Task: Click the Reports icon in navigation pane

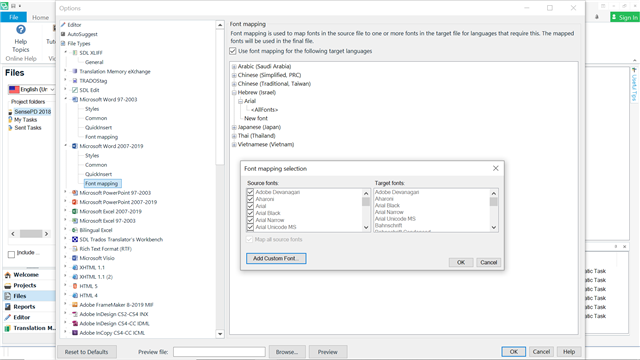Action: (x=7, y=307)
